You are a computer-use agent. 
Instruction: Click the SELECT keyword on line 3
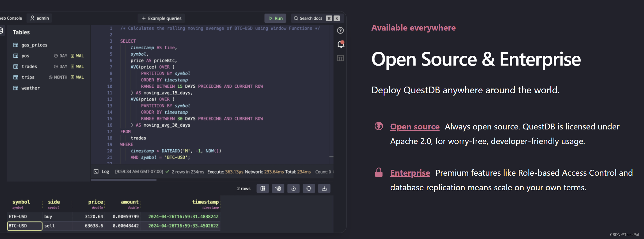click(x=128, y=41)
